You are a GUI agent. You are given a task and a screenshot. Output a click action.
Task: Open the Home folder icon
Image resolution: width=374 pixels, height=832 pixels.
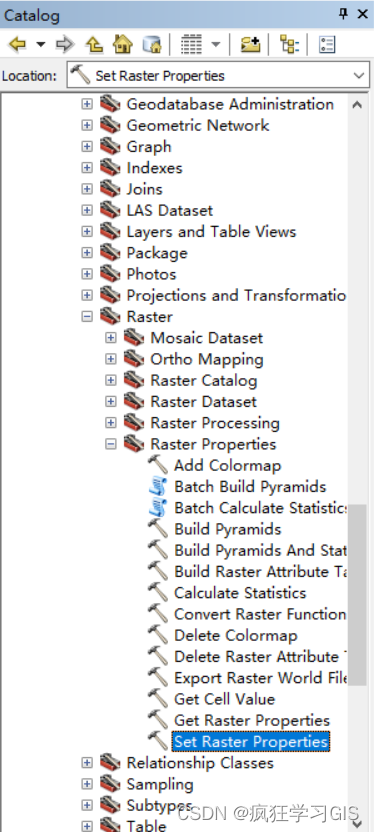point(123,44)
